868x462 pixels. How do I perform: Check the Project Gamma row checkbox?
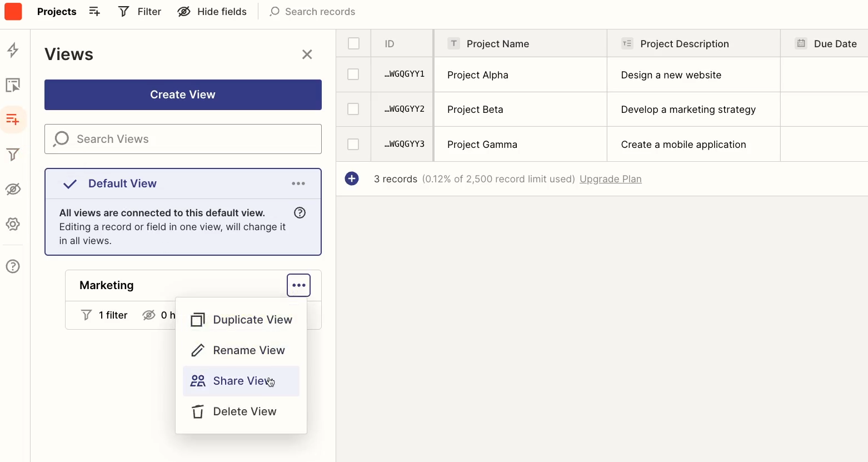(x=353, y=144)
